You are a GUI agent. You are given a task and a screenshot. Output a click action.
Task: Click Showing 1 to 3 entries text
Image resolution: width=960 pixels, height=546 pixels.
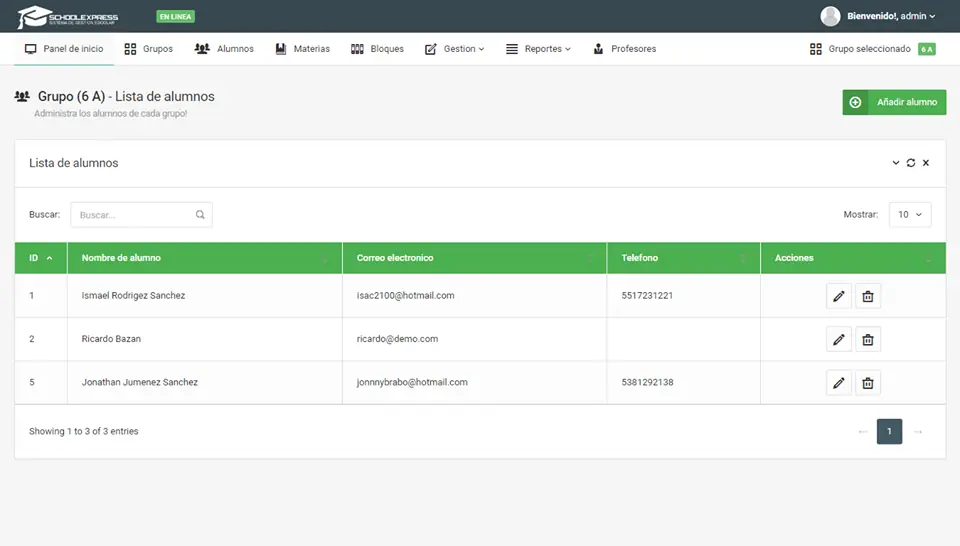[x=84, y=432]
